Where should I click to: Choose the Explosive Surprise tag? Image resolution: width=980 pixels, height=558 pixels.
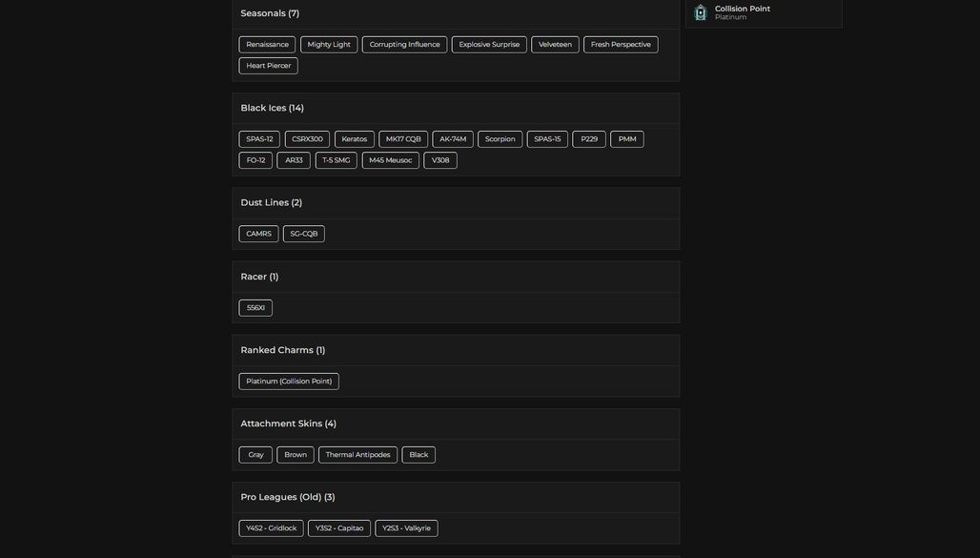click(x=489, y=45)
